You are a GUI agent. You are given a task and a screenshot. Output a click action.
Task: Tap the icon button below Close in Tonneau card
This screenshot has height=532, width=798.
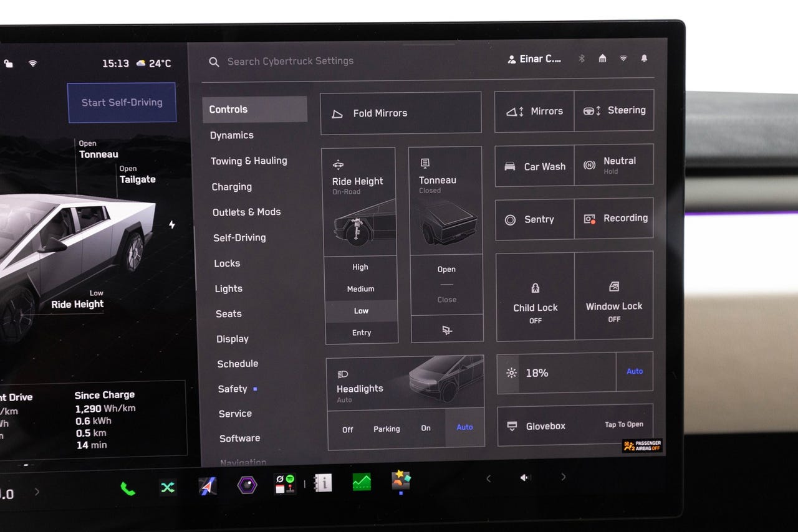(447, 329)
